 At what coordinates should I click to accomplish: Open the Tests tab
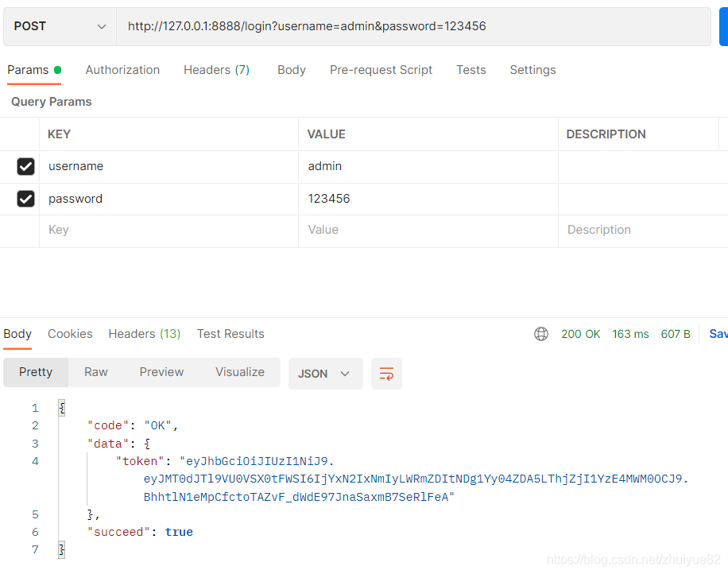470,70
